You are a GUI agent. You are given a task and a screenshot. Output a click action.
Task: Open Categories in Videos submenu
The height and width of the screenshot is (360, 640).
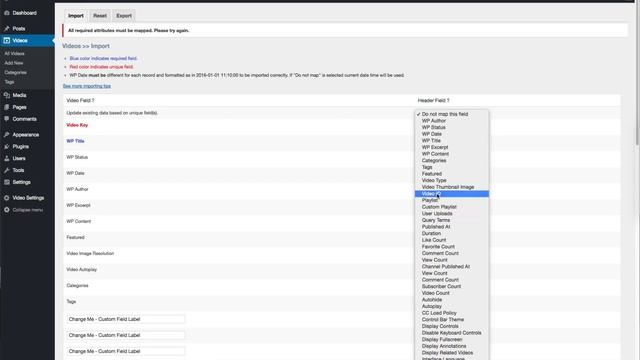pyautogui.click(x=16, y=72)
